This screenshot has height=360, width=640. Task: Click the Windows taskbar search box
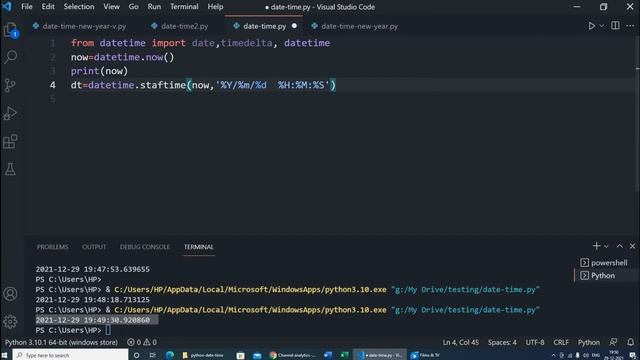pyautogui.click(x=70, y=355)
